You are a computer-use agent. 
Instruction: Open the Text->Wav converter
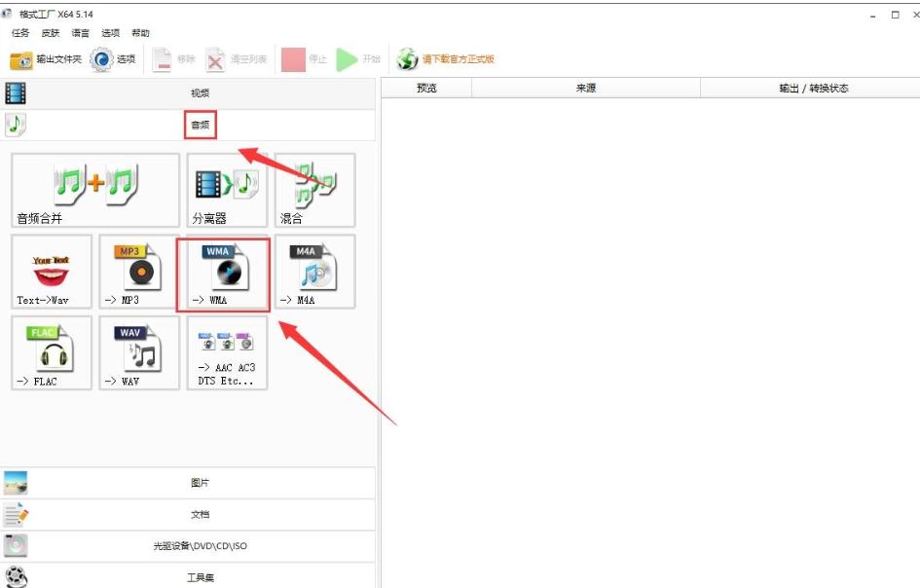click(x=50, y=272)
